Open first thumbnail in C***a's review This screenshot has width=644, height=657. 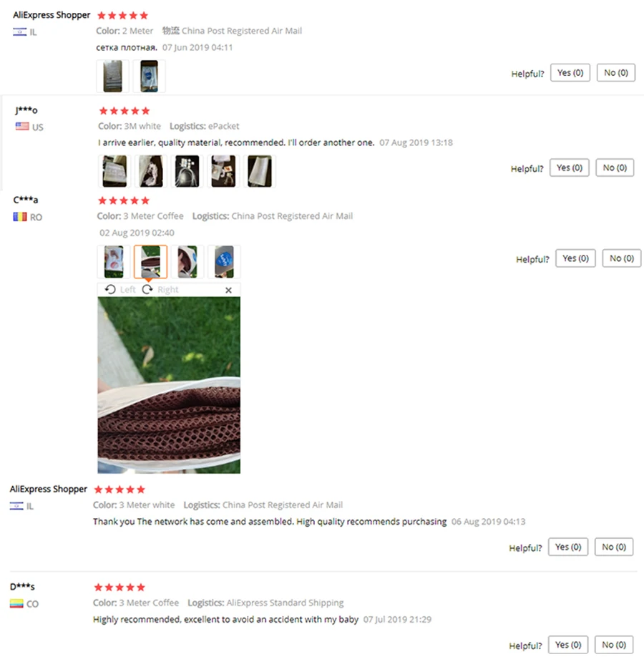[114, 262]
